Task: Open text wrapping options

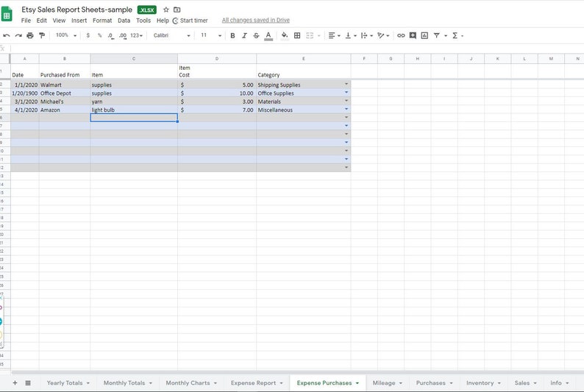Action: [366, 35]
